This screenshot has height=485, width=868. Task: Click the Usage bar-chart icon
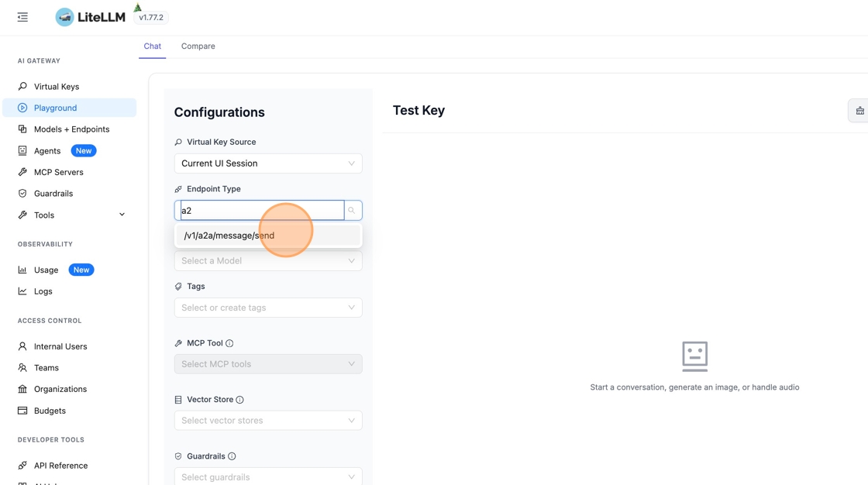point(22,270)
